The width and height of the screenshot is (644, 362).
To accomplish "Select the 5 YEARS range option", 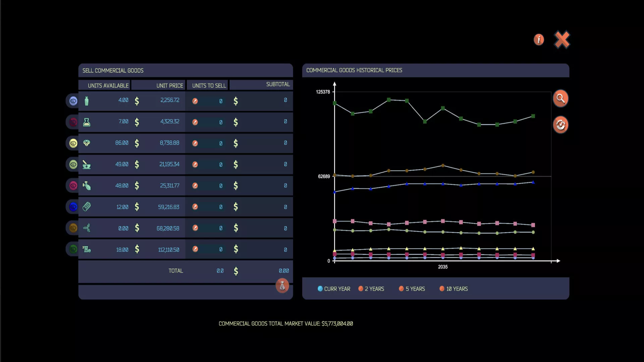I will click(401, 289).
